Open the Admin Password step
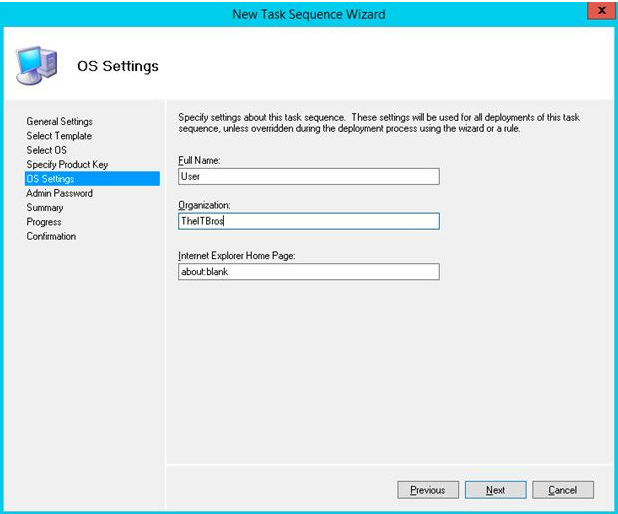 (60, 193)
